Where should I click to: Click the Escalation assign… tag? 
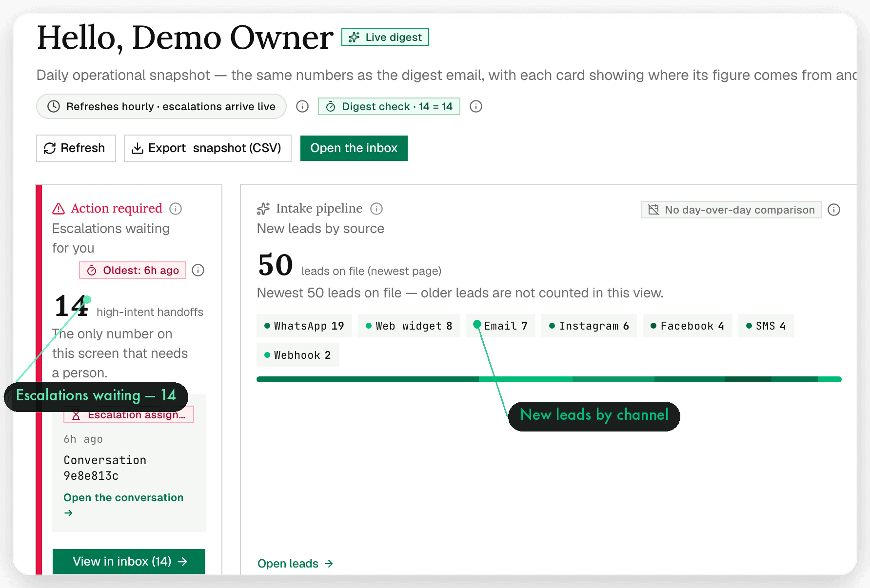click(x=129, y=415)
